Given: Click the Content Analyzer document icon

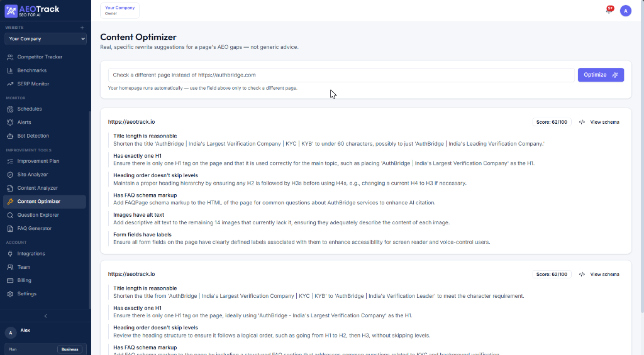Looking at the screenshot, I should [10, 188].
